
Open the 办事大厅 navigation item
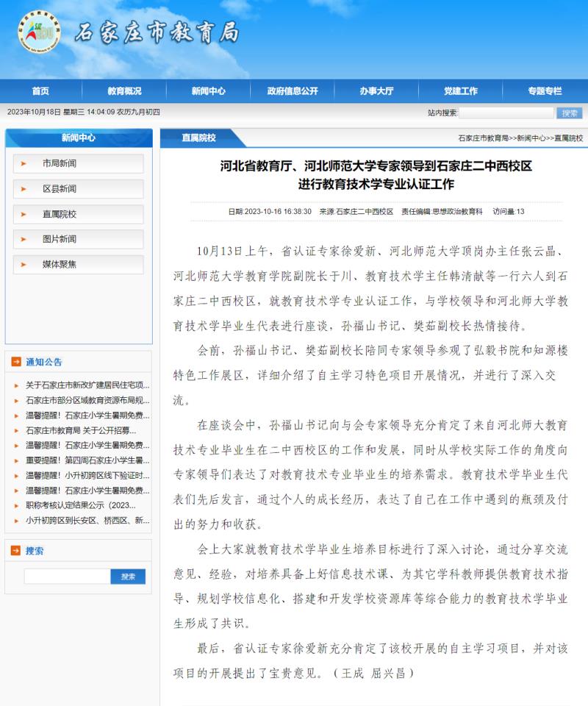click(x=376, y=91)
